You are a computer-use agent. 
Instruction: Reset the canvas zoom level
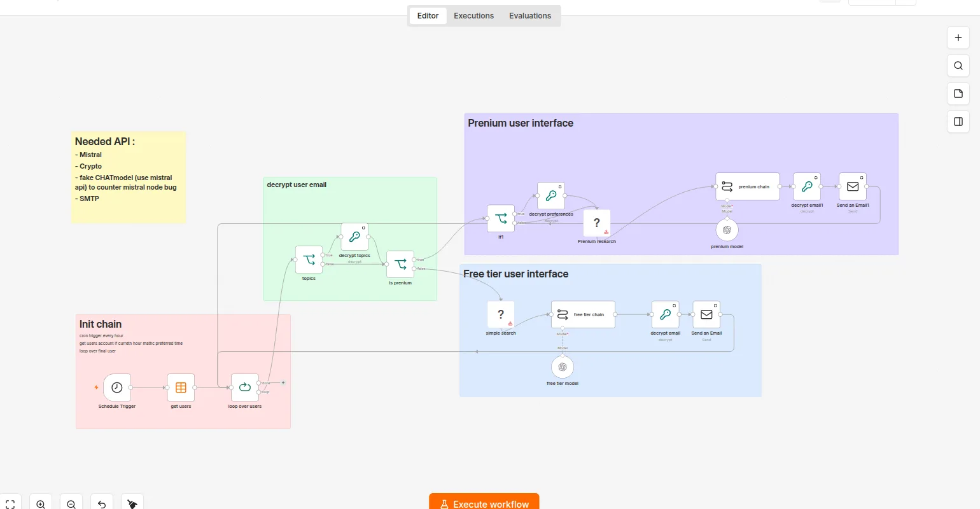click(102, 504)
